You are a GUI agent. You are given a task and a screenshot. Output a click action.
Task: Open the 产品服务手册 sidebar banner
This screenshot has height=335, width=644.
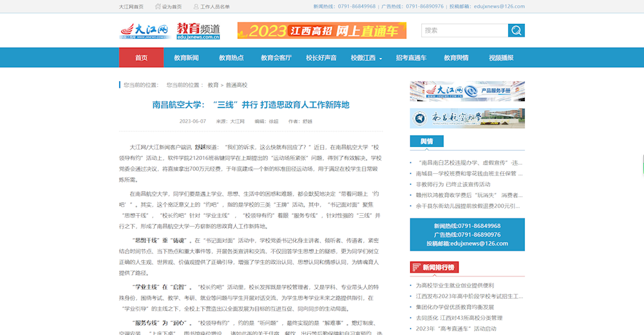pos(467,91)
